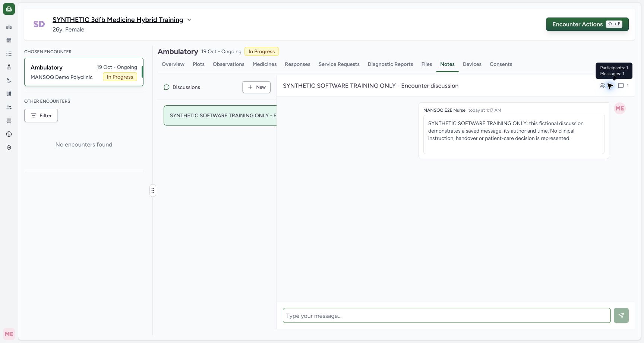Switch to the Overview tab
The height and width of the screenshot is (343, 644).
173,64
